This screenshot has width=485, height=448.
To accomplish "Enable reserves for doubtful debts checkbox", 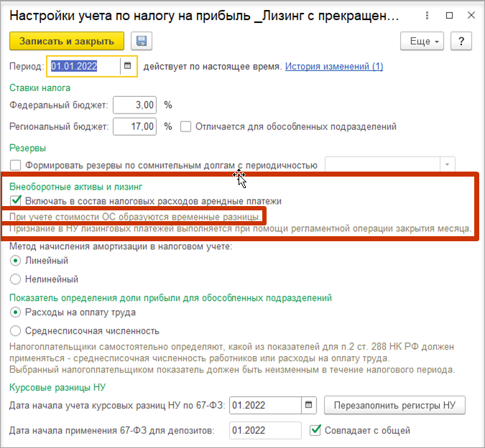I will tap(15, 165).
